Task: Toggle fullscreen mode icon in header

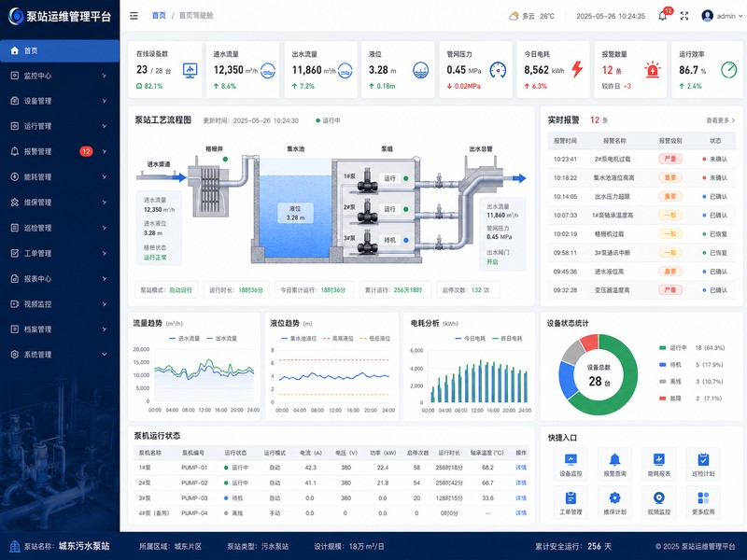Action: 684,16
